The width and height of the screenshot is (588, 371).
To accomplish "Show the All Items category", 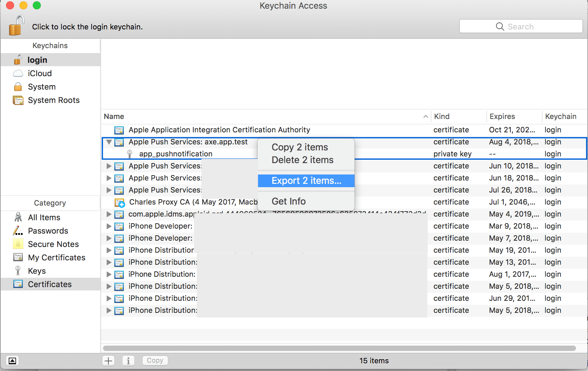I will 51,217.
